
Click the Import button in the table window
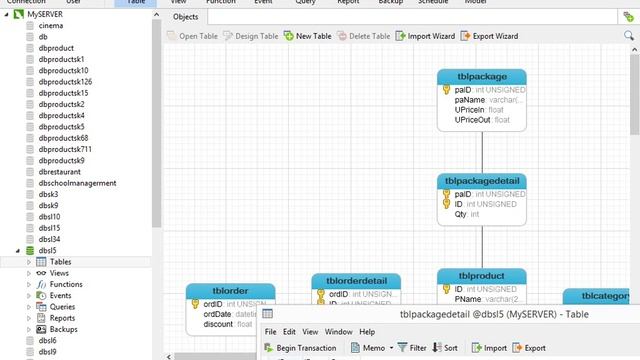pos(489,348)
